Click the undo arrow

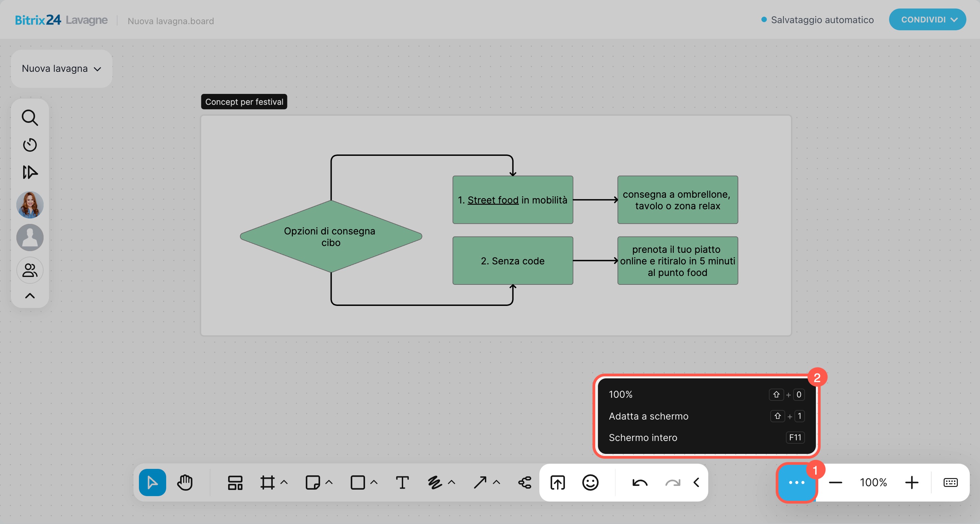coord(639,482)
